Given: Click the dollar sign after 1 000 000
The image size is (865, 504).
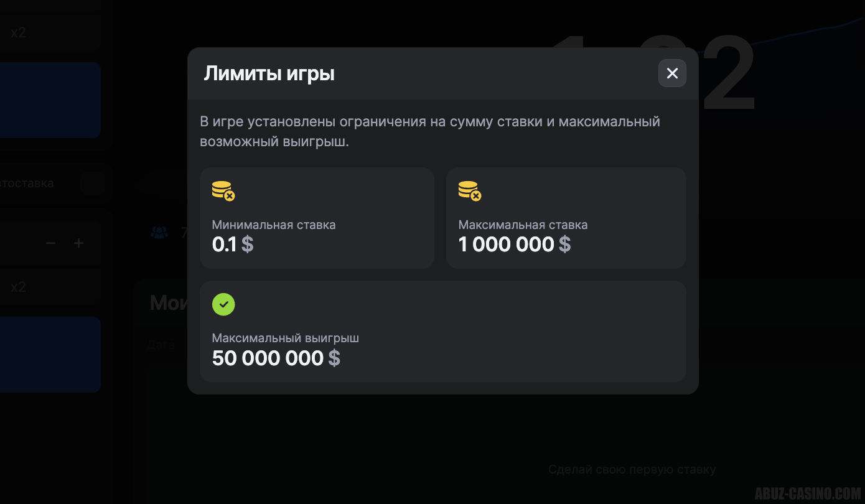Looking at the screenshot, I should tap(564, 245).
